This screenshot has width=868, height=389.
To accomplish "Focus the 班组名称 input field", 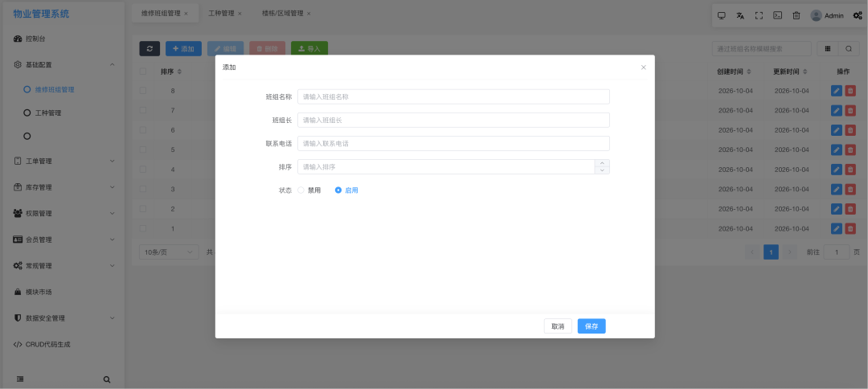I will pos(453,96).
